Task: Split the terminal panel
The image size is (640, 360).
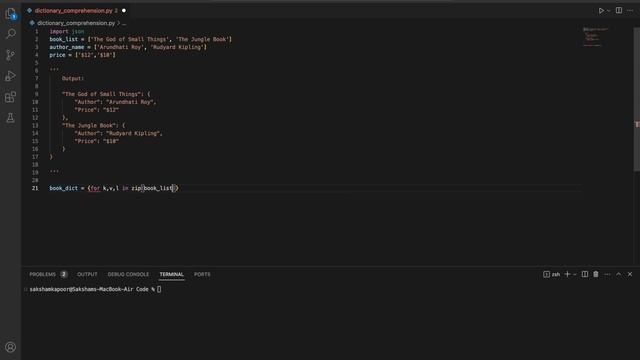Action: tap(584, 274)
